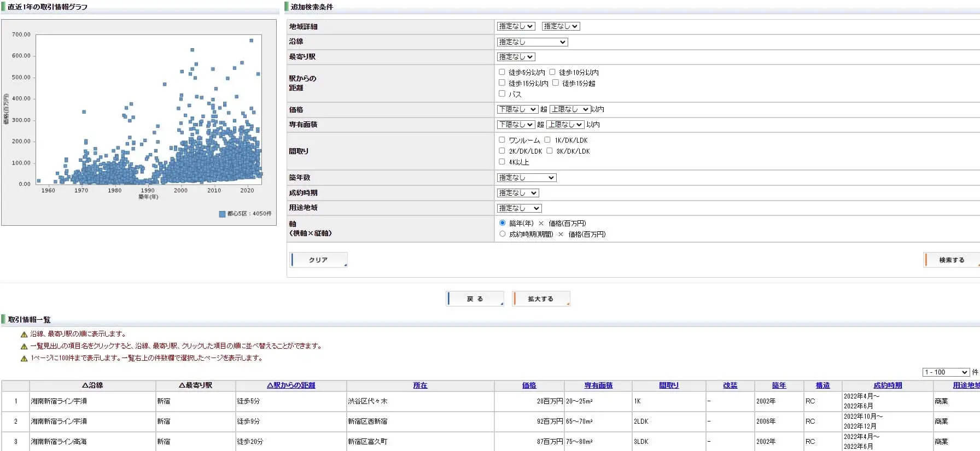Open the 1 - 100 page selector
This screenshot has width=980, height=451.
pos(946,372)
